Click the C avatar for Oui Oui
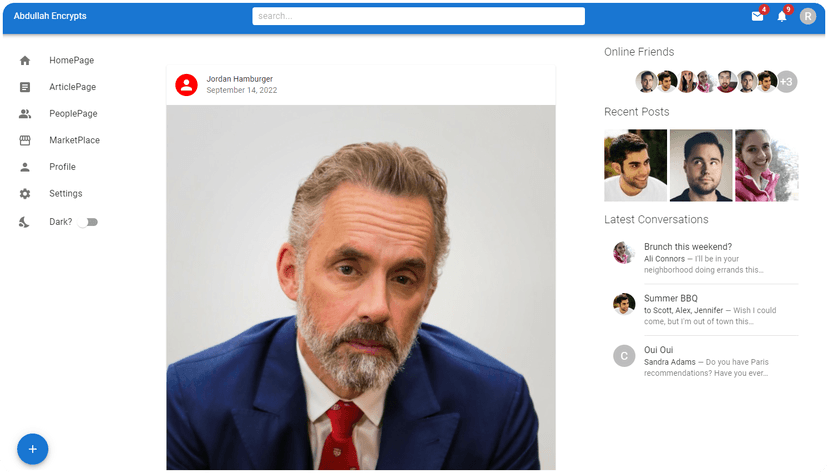Screen dimensions: 828x473 (624, 356)
